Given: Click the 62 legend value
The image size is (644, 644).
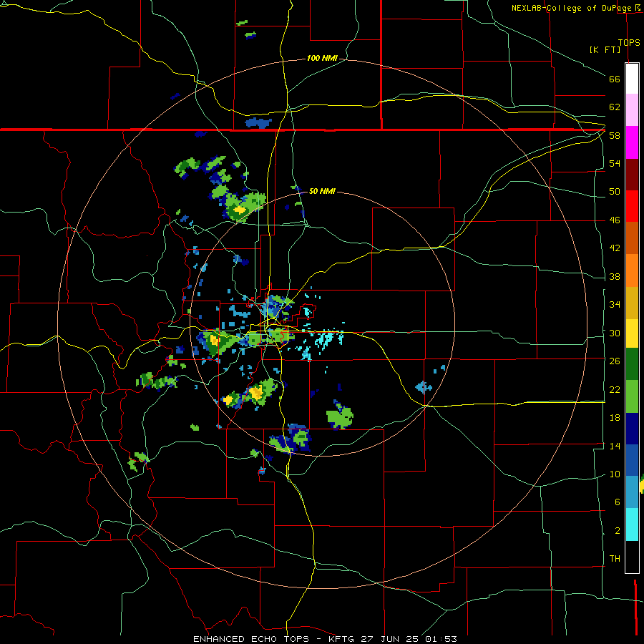Looking at the screenshot, I should tap(615, 107).
